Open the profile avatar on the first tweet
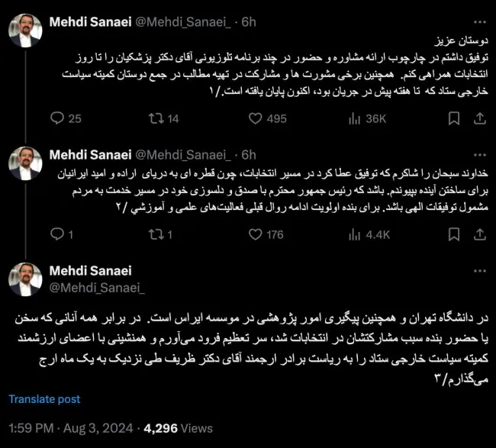Screen dimensions: 496x448 [25, 30]
